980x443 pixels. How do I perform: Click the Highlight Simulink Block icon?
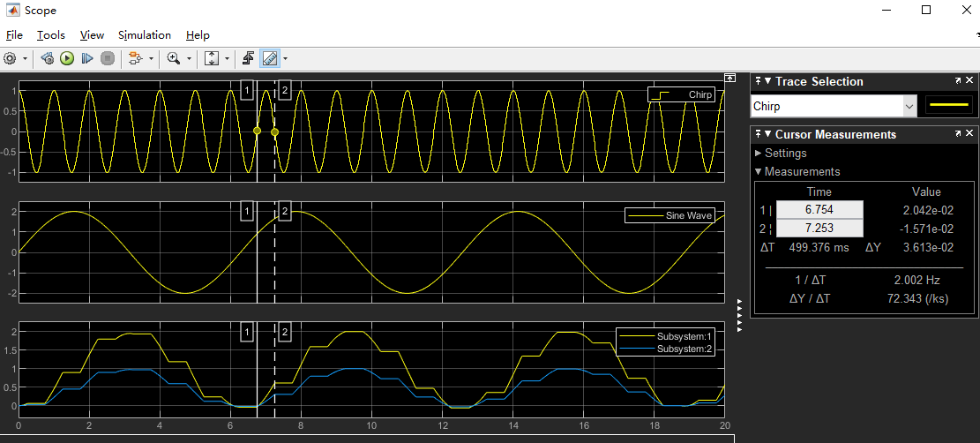coord(135,58)
